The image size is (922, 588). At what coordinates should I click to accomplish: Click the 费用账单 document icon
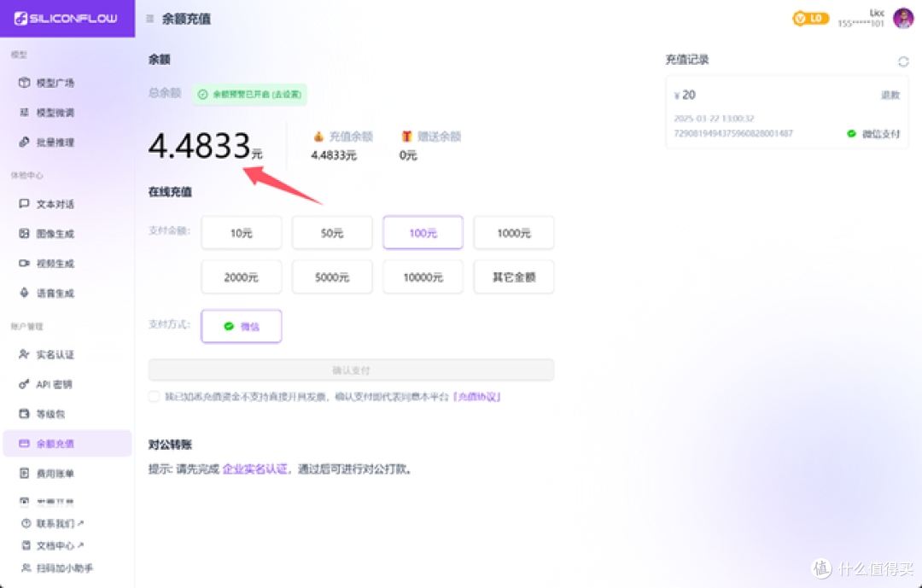pyautogui.click(x=24, y=473)
